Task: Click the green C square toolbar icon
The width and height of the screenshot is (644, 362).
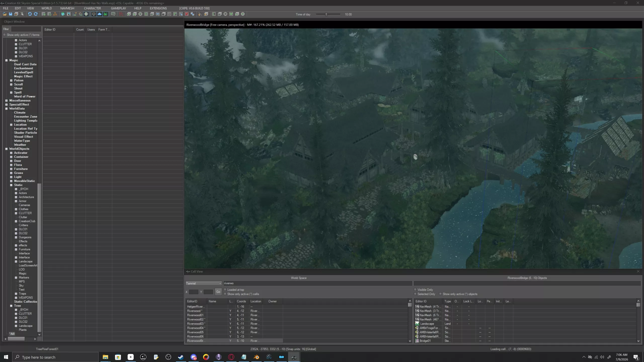Action: 214,14
